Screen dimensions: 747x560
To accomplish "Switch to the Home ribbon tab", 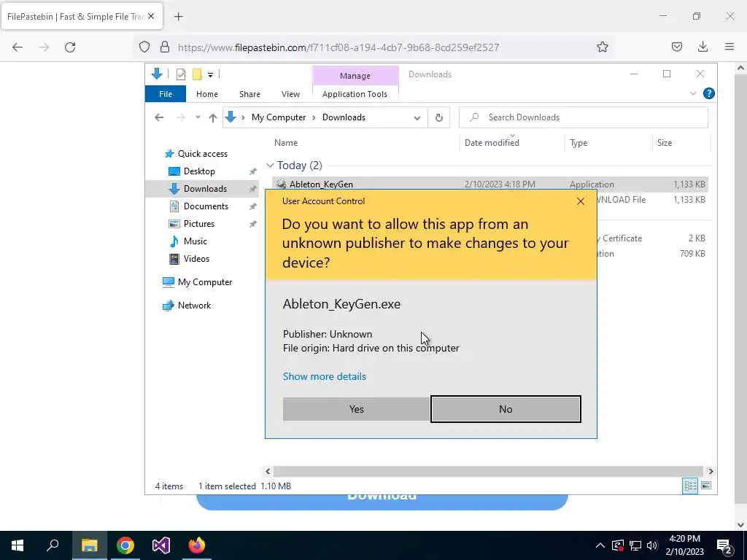I will 206,94.
